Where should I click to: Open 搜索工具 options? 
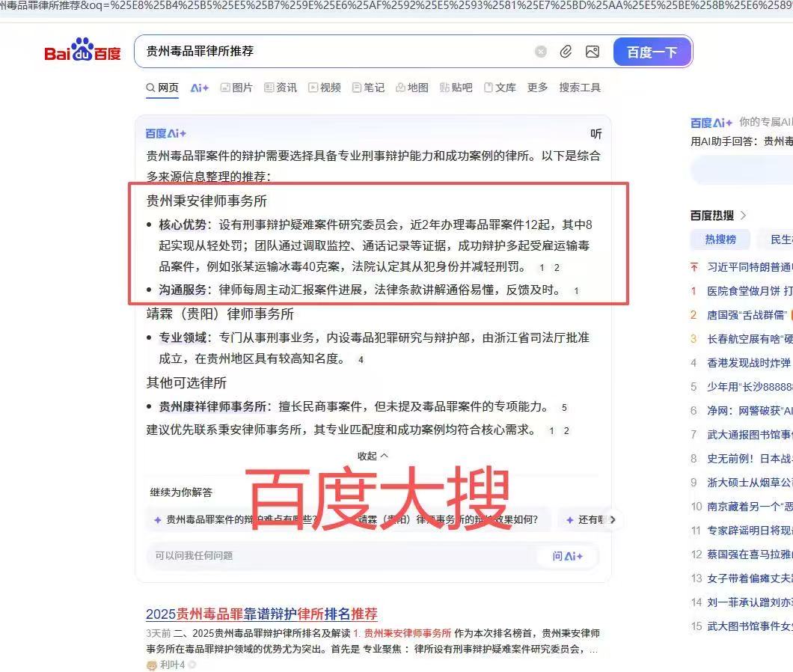coord(580,88)
